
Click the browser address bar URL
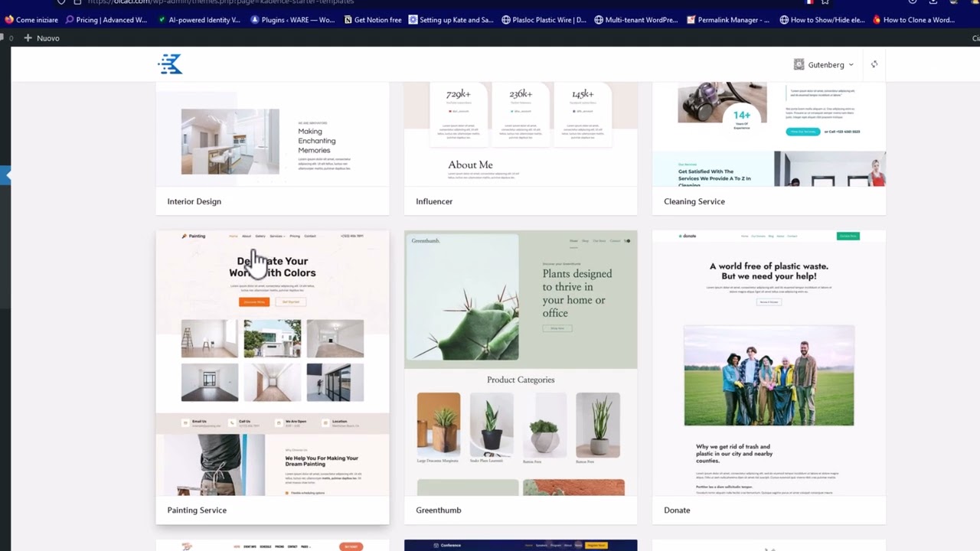coord(230,2)
